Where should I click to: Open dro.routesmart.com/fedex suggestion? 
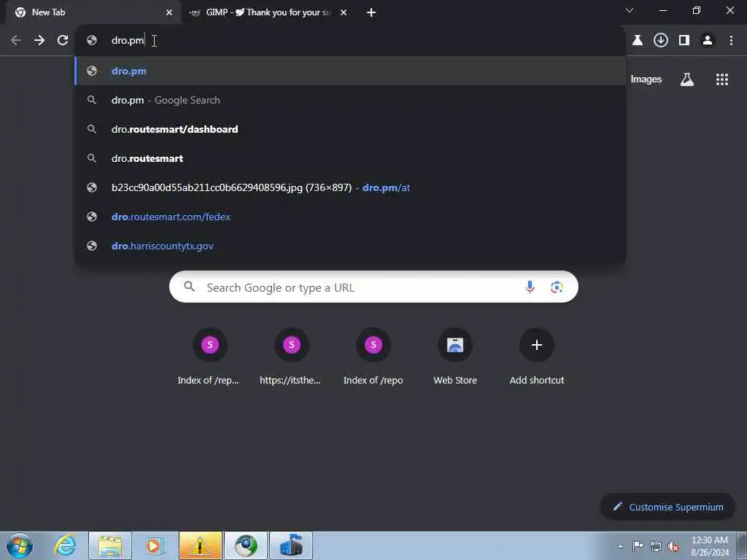tap(350, 217)
